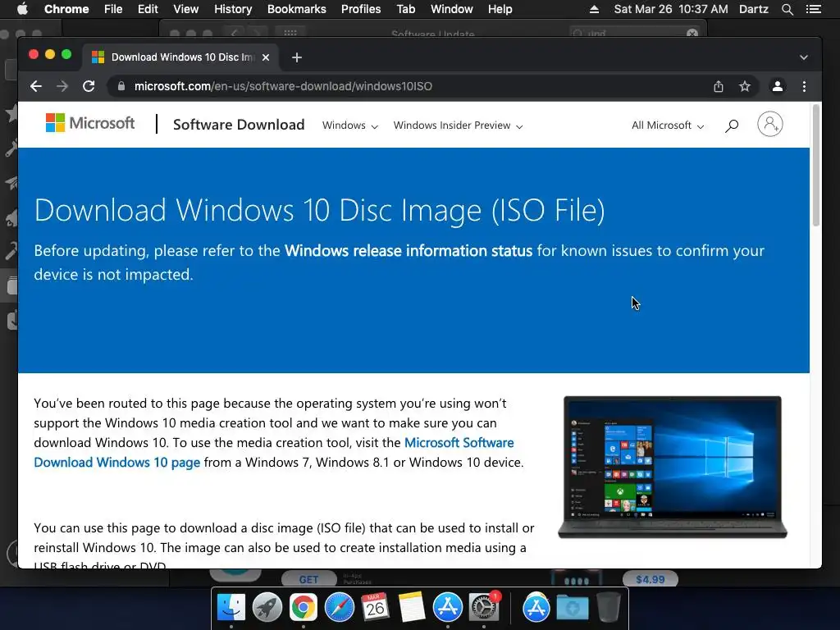Image resolution: width=840 pixels, height=630 pixels.
Task: Open the Edit menu
Action: point(148,9)
